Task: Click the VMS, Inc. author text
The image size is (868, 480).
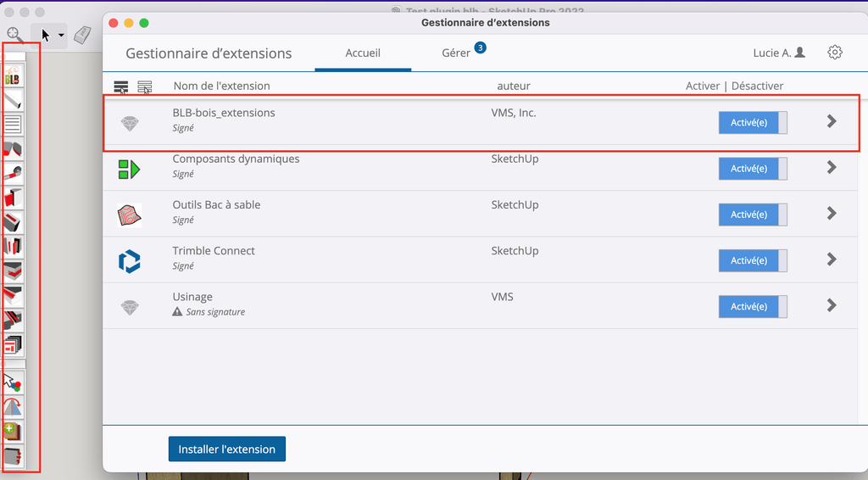Action: coord(514,113)
